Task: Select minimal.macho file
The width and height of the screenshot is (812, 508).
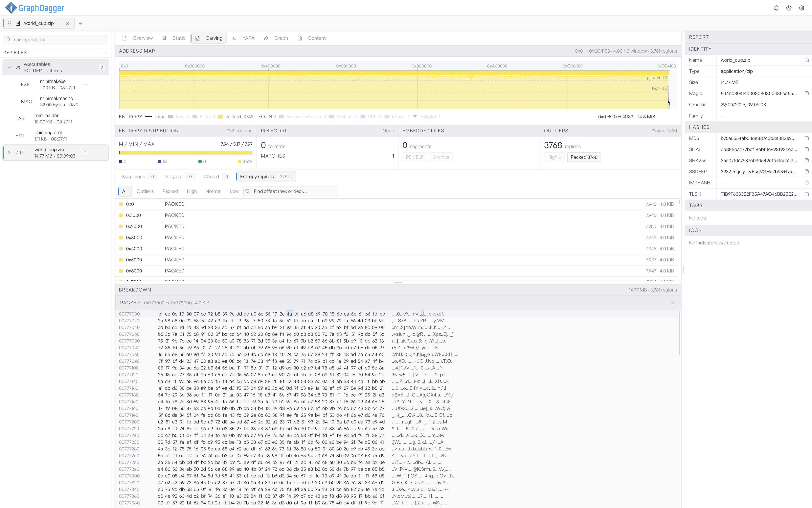Action: click(55, 101)
